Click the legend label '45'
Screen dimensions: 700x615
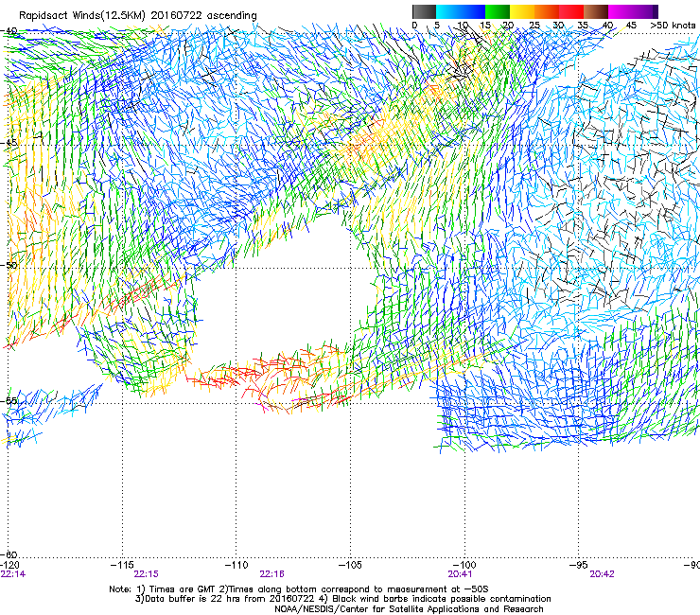click(x=631, y=25)
